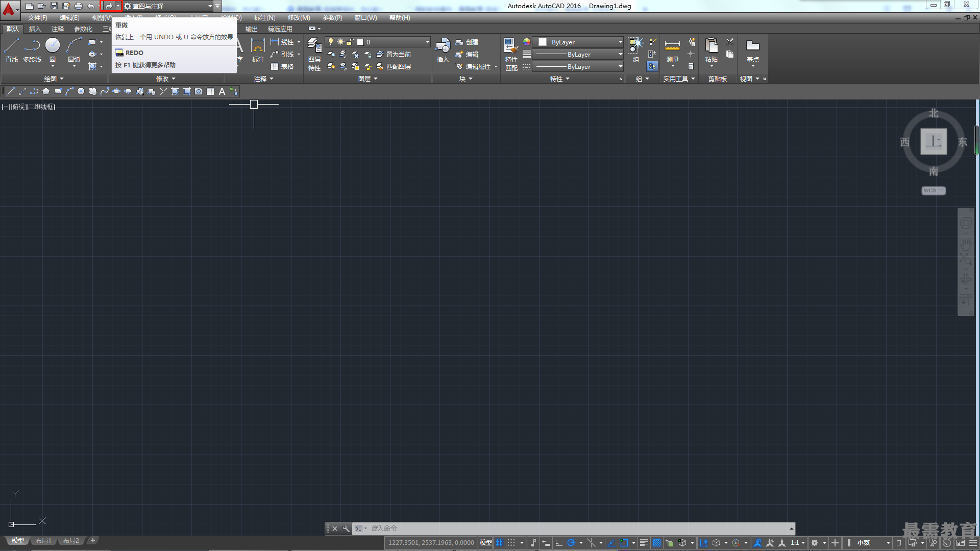The width and height of the screenshot is (980, 551).
Task: Click the quick calculator icon
Action: 691,66
